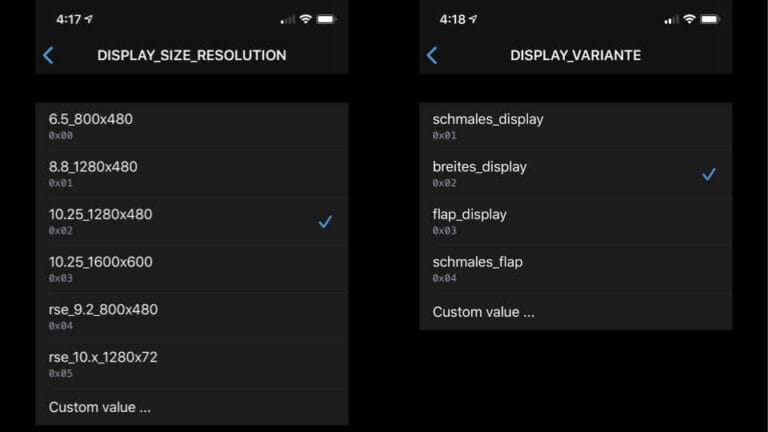Tap battery icon in left status bar

[x=326, y=19]
